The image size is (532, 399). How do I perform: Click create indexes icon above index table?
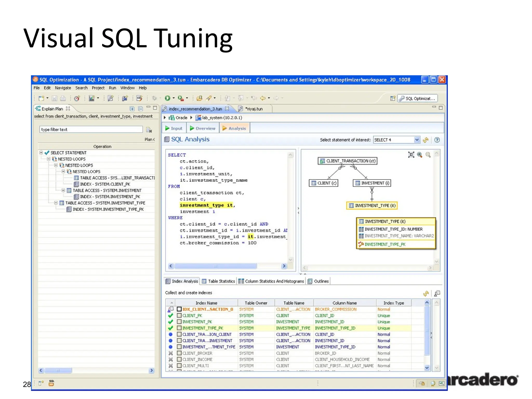click(437, 293)
